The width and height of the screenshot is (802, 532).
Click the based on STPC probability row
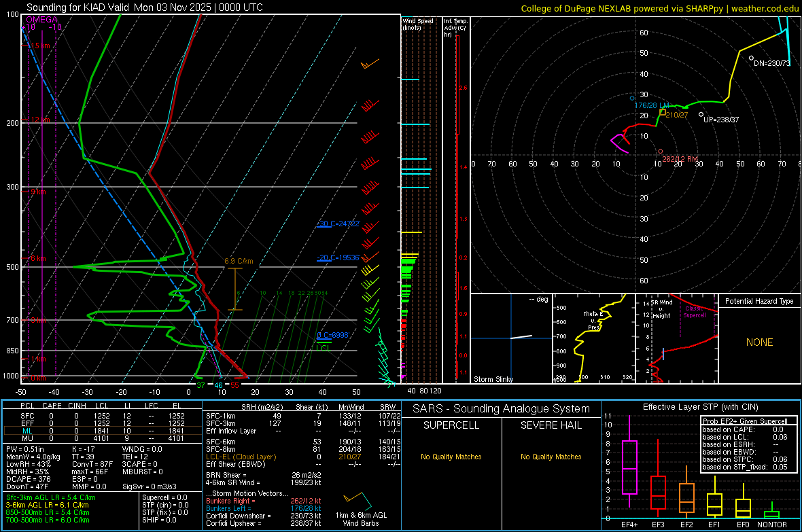click(x=745, y=459)
